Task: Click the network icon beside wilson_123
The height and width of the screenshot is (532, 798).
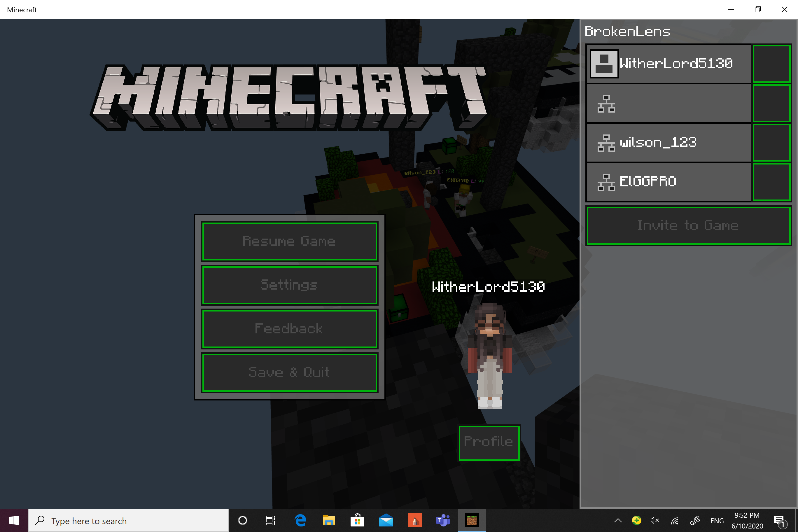Action: [606, 143]
